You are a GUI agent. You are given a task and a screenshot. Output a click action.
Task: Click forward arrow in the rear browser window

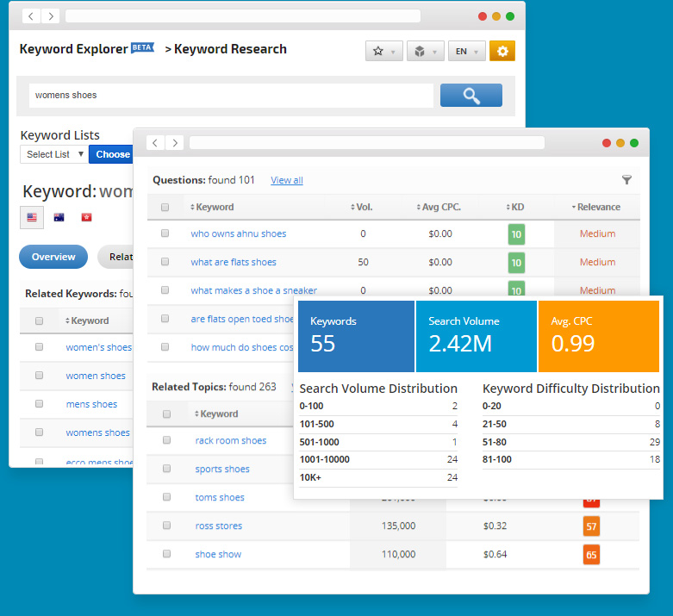point(51,16)
